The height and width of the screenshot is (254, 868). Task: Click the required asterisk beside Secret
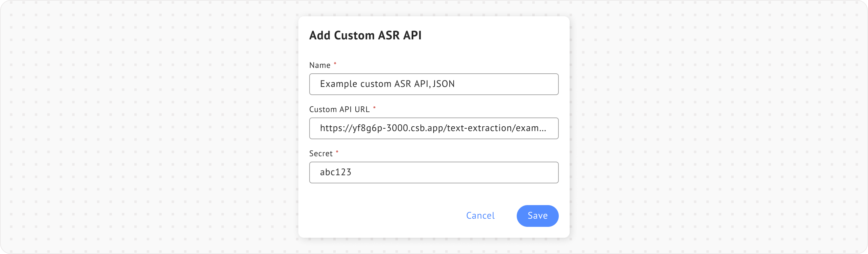pos(337,152)
